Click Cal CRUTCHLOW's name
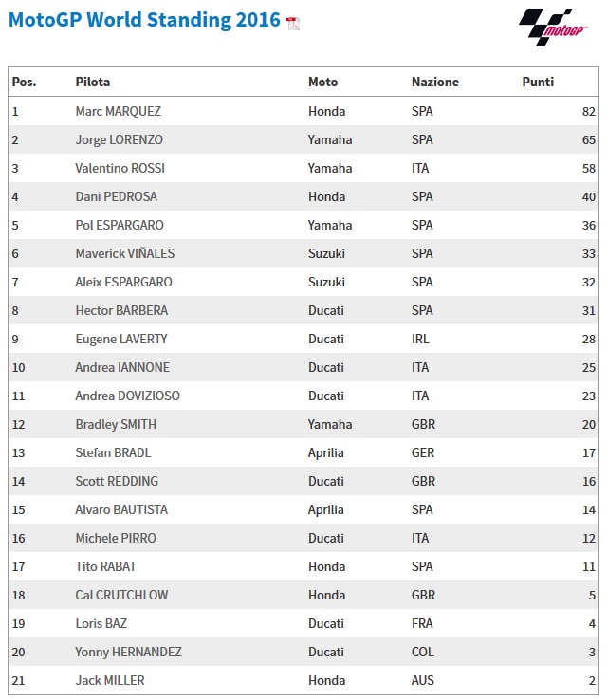The width and height of the screenshot is (607, 700). (121, 595)
